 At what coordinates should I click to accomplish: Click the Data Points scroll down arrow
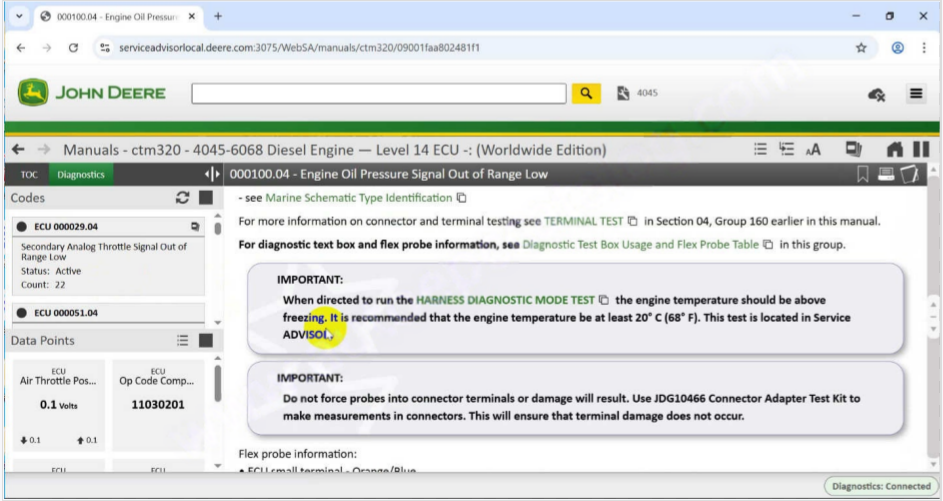[217, 466]
